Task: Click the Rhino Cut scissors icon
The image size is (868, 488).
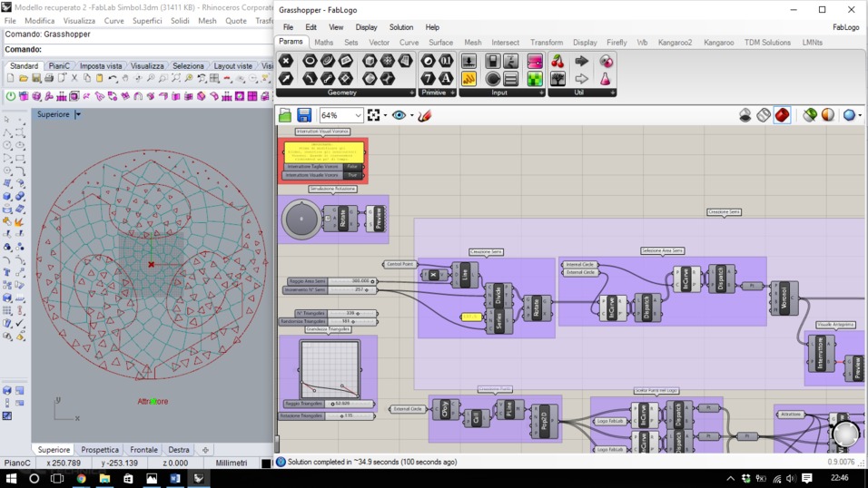Action: point(74,79)
